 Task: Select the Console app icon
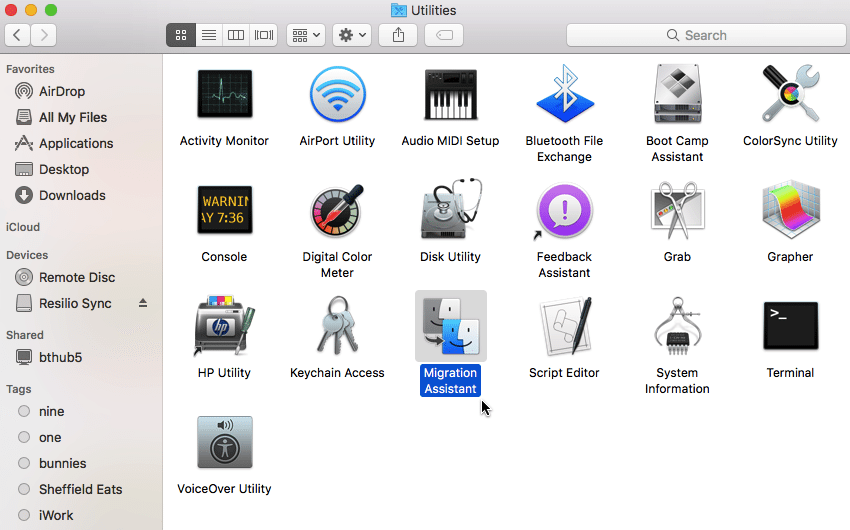(x=224, y=210)
